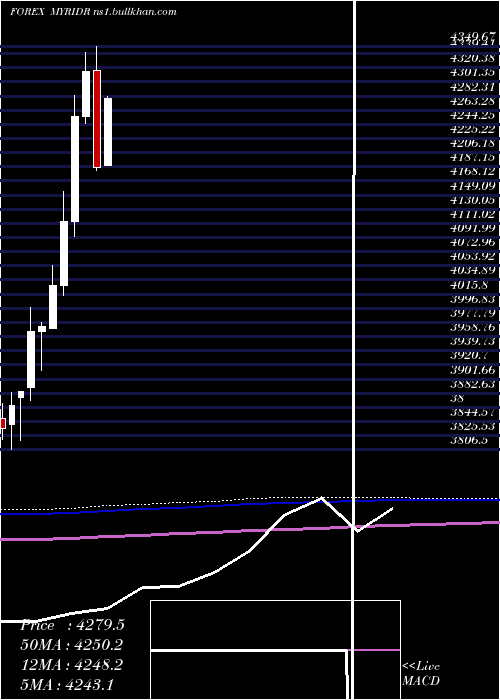
Task: Click the 4187.15 axis label
Action: pos(473,158)
